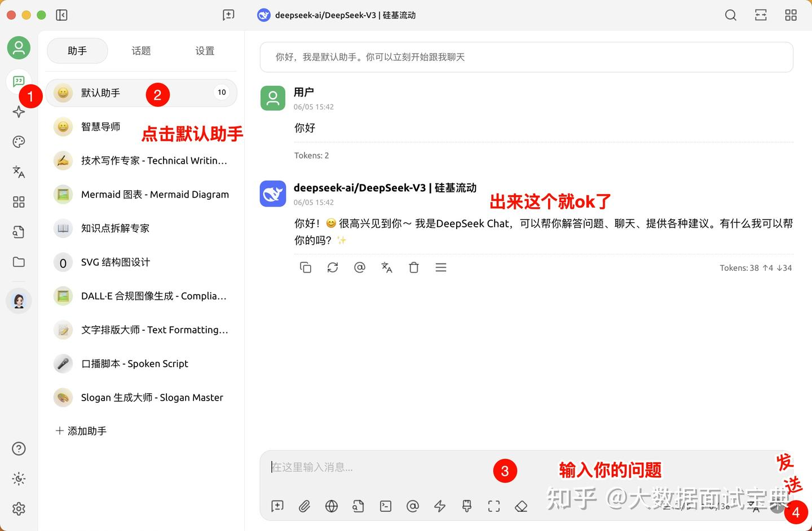Image resolution: width=812 pixels, height=531 pixels.
Task: Enable web search via the globe icon
Action: pyautogui.click(x=332, y=506)
